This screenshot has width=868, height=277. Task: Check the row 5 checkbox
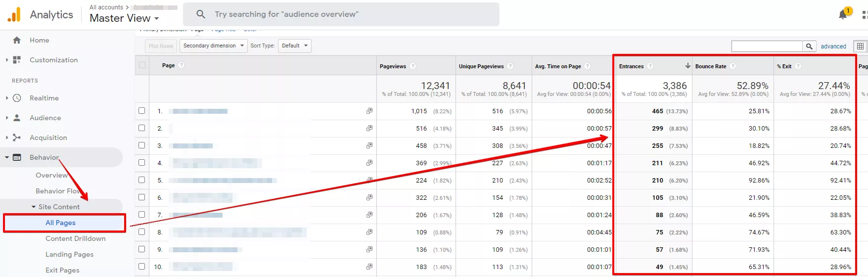coord(142,180)
